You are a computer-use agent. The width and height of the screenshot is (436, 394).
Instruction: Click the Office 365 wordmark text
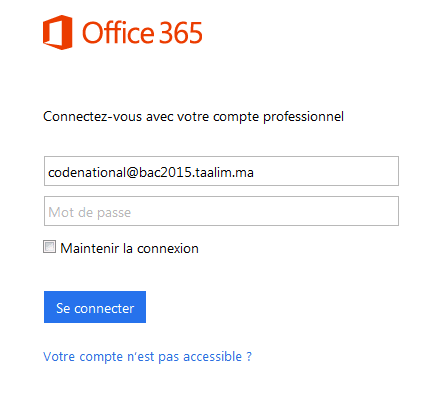click(x=142, y=33)
